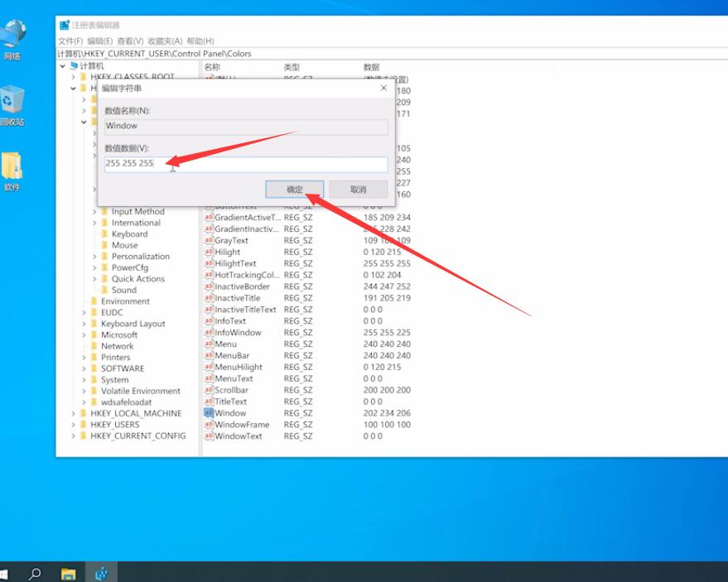Viewport: 728px width, 582px height.
Task: Expand the HKEY_CLASSES_ROOT node
Action: tap(74, 77)
